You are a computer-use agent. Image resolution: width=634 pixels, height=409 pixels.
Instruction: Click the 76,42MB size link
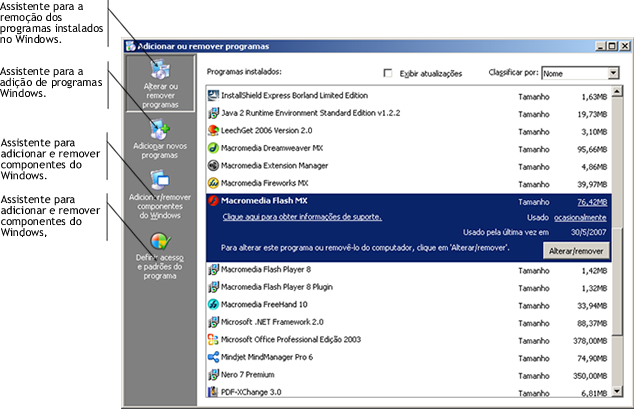(591, 201)
